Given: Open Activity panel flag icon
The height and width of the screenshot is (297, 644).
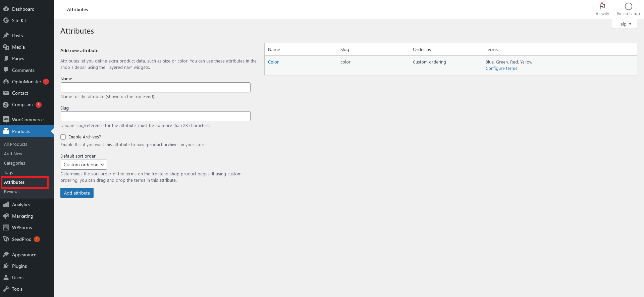Looking at the screenshot, I should coord(602,6).
